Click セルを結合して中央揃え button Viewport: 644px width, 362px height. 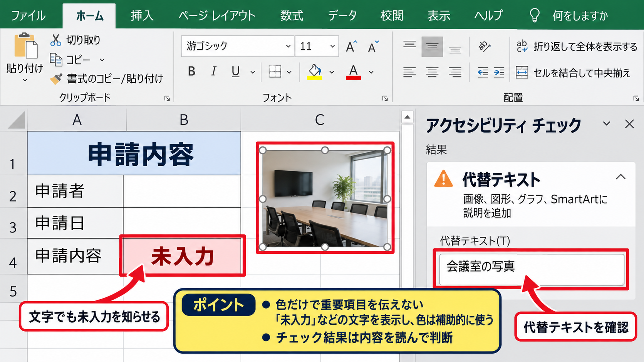click(x=573, y=72)
